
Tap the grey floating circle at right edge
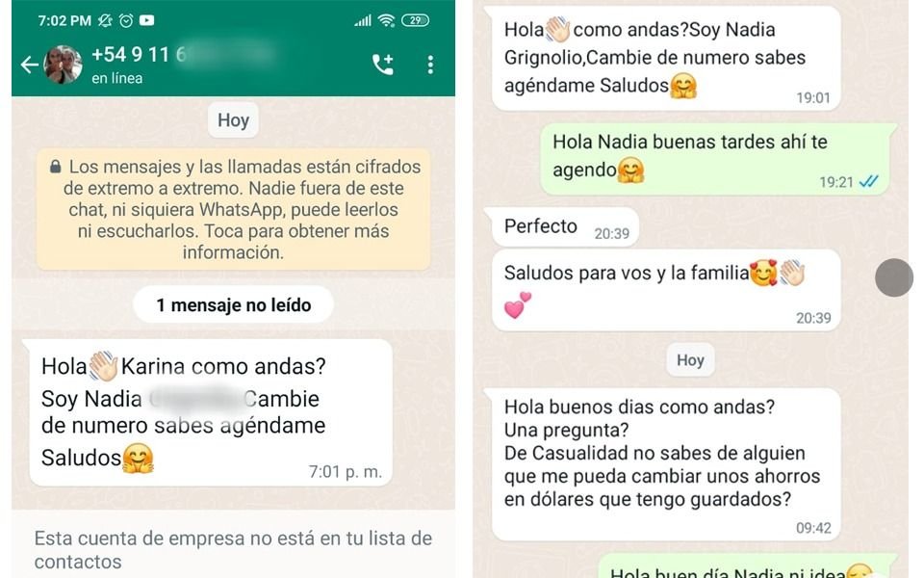tap(894, 277)
